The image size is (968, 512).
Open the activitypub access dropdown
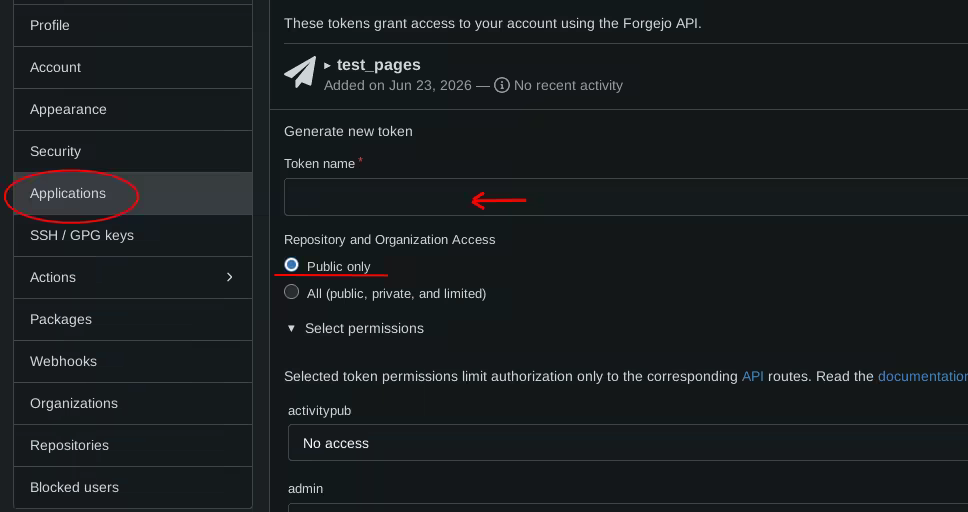628,443
